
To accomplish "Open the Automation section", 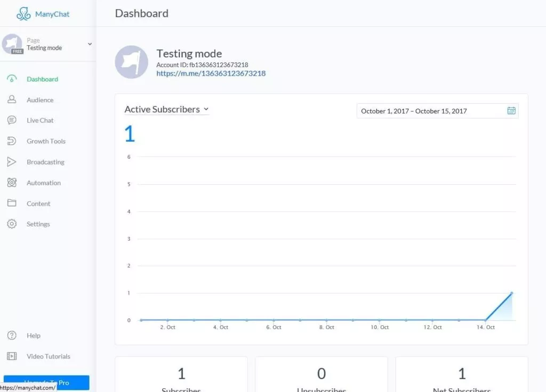I will [44, 183].
